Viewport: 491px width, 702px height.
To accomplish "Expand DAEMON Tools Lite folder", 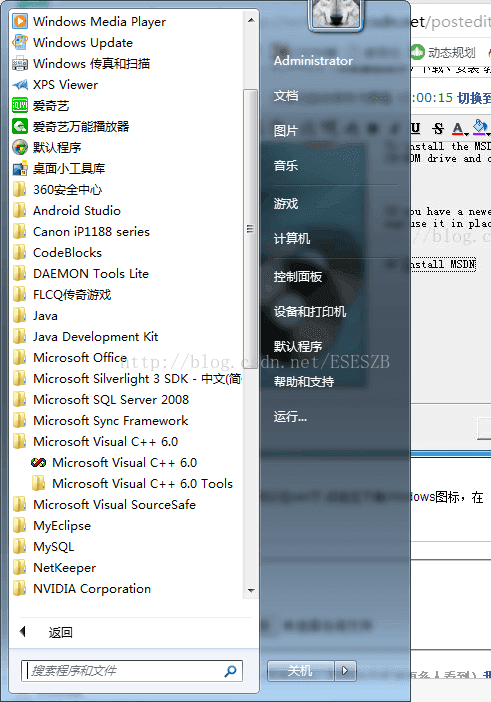I will (90, 274).
